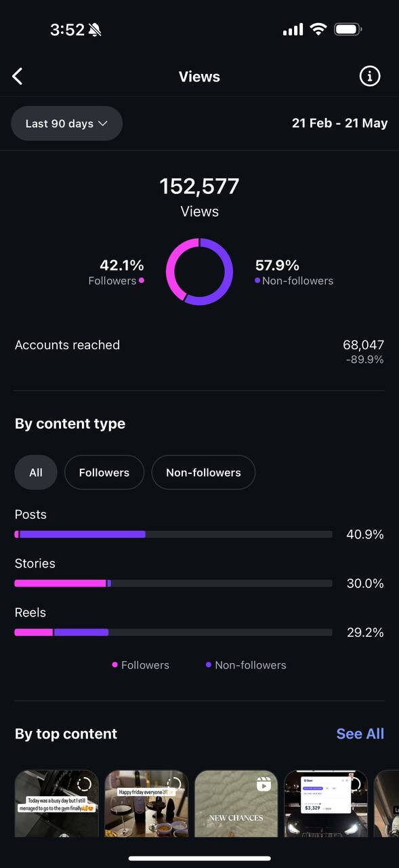Tap the Reels icon on New Chances thumbnail

coord(264,784)
